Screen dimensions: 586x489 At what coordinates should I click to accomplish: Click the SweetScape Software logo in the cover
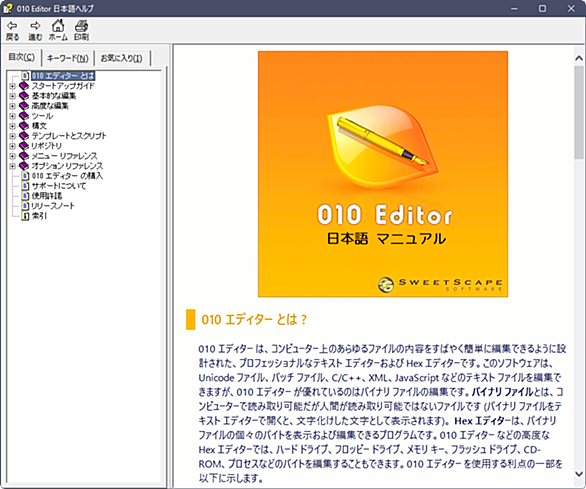(x=440, y=285)
